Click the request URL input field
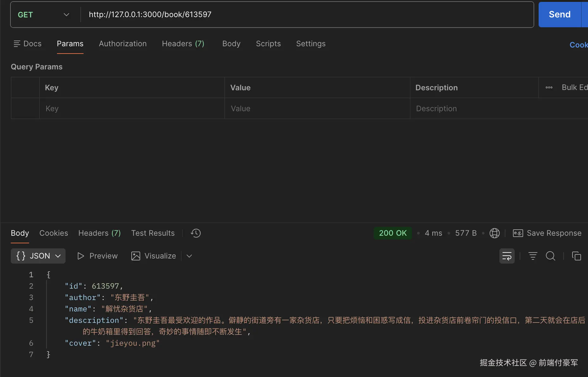 click(307, 15)
